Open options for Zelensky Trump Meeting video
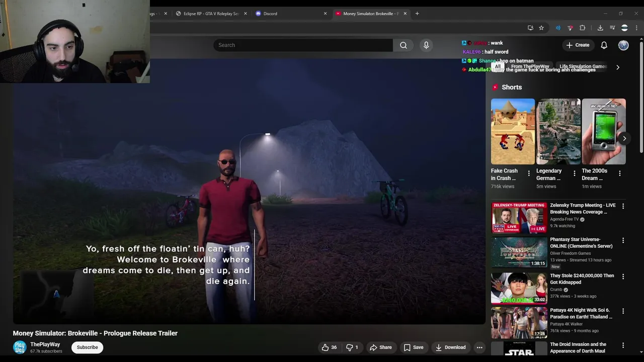Screen dimensions: 644x362 (x=623, y=206)
